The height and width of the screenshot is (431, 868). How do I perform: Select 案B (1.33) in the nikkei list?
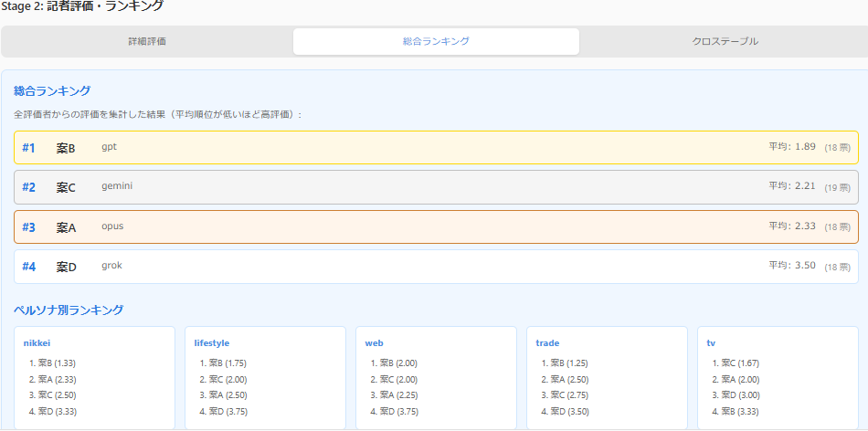[57, 363]
